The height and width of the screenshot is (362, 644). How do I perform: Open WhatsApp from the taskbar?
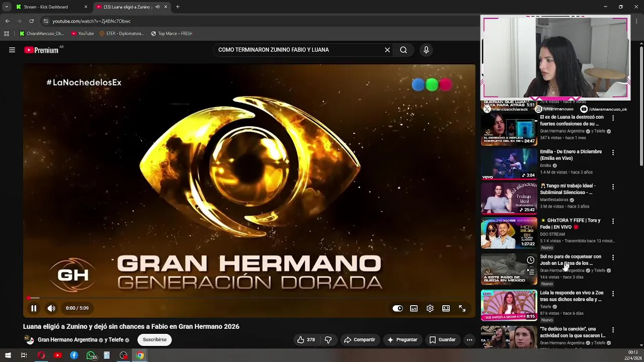click(91, 355)
